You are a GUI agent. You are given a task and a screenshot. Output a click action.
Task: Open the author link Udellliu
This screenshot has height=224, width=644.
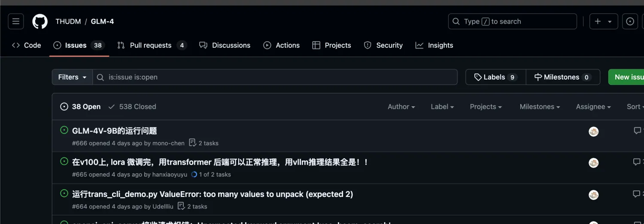[x=163, y=206]
